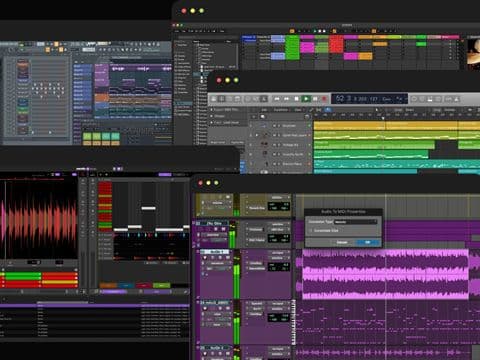Mute the first Logic track with the yellow region
The image size is (480, 360).
click(x=274, y=126)
